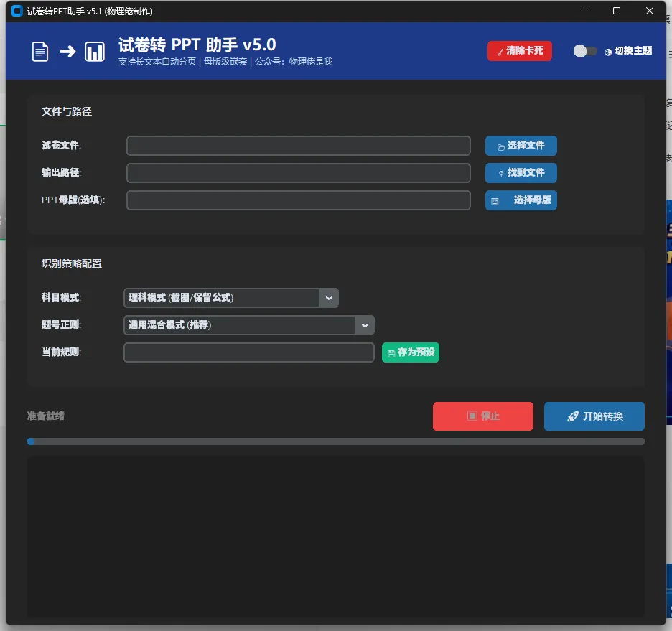Click the bar-chart PPT icon in header
Viewport: 672px width, 631px height.
[x=95, y=51]
